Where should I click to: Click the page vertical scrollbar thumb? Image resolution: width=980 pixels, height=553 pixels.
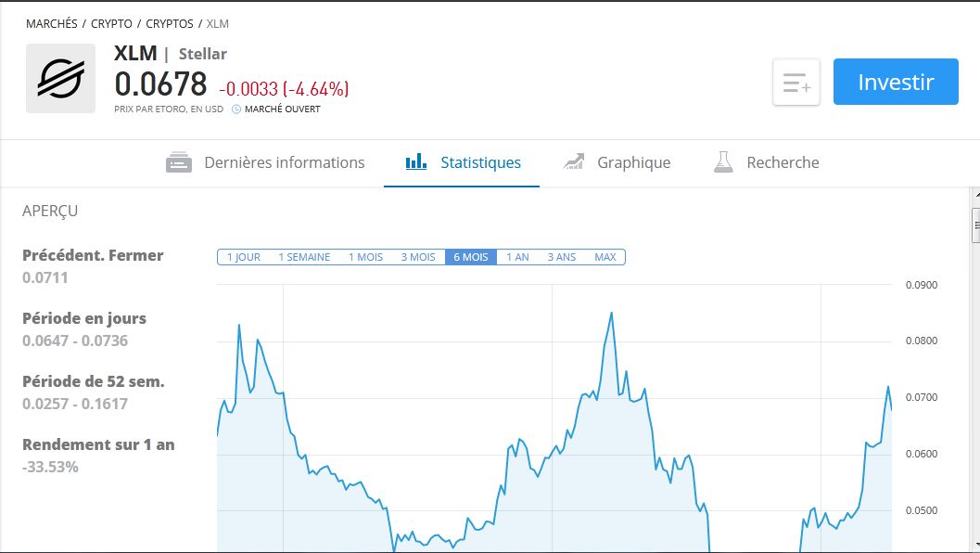pyautogui.click(x=976, y=225)
